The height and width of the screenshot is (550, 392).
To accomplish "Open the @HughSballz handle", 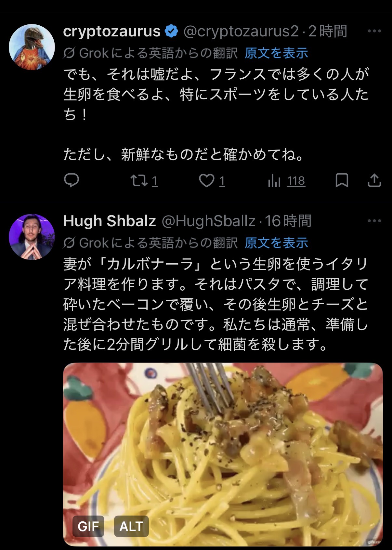I will pyautogui.click(x=208, y=221).
